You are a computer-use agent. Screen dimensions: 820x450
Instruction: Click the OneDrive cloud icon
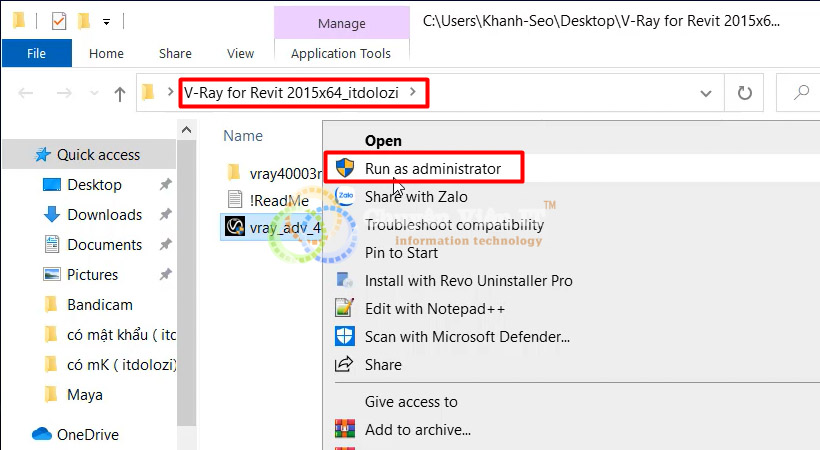point(42,434)
